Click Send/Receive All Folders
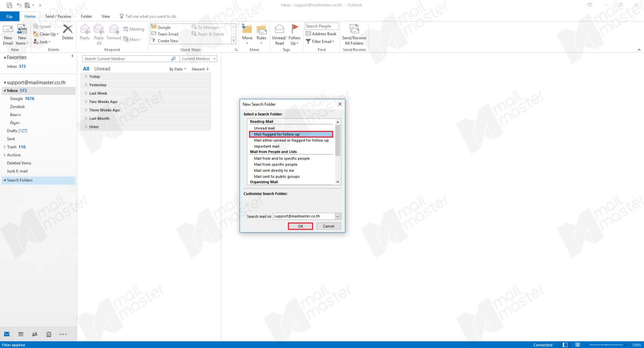The width and height of the screenshot is (644, 348). click(354, 35)
